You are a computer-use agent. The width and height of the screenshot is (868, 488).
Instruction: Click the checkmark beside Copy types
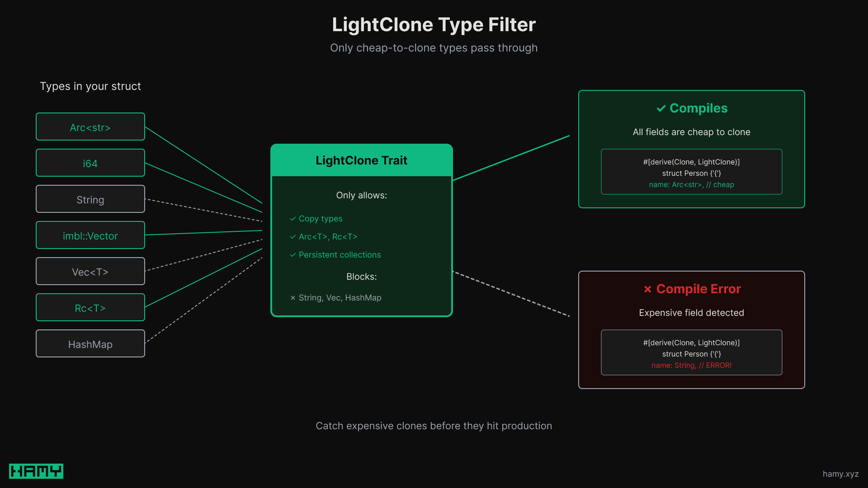click(x=292, y=219)
